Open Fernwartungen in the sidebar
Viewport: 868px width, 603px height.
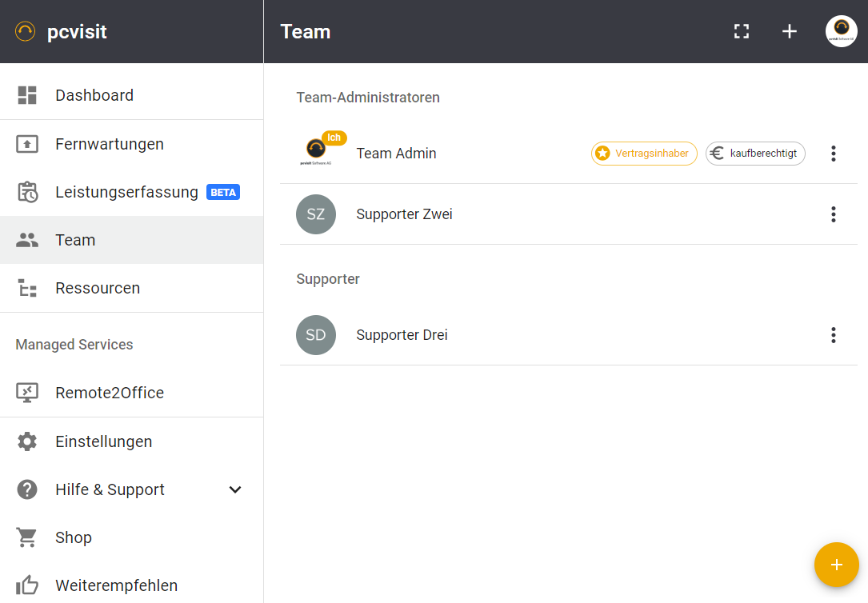point(109,144)
